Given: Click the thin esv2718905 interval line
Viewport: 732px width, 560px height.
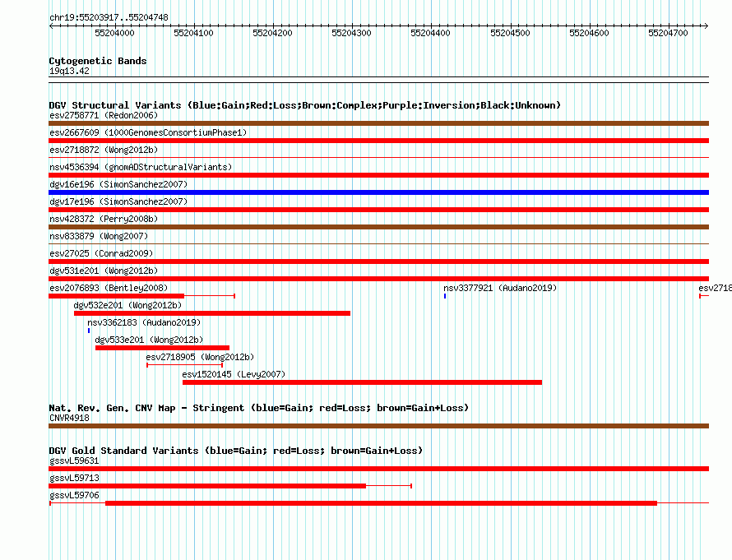Looking at the screenshot, I should click(x=185, y=365).
